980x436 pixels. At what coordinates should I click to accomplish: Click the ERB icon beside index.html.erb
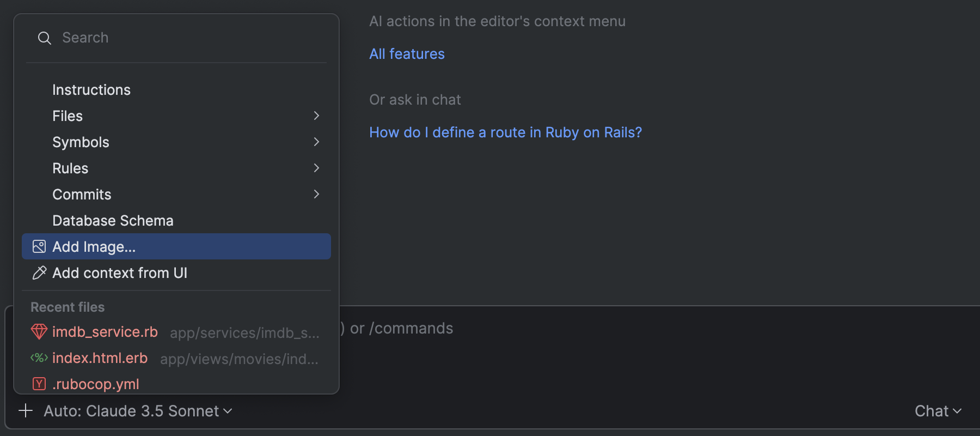point(39,358)
